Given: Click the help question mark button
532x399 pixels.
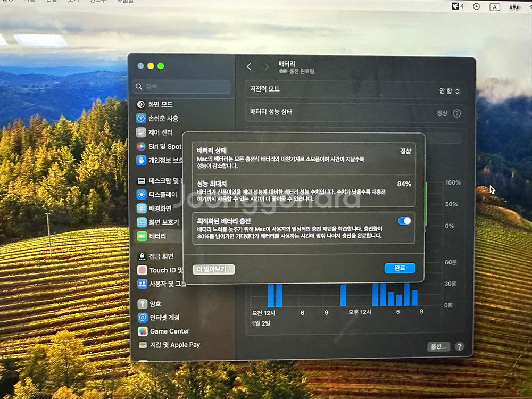Looking at the screenshot, I should coord(459,346).
